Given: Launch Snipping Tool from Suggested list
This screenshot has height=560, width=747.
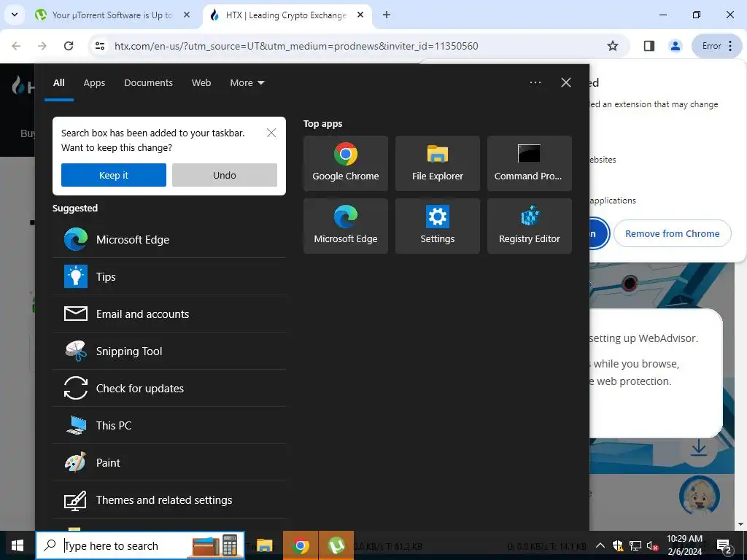Looking at the screenshot, I should [x=169, y=351].
